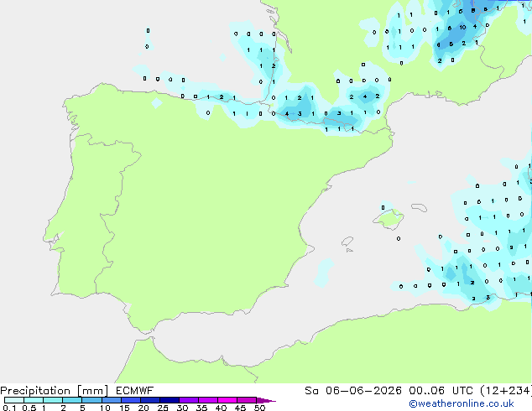Click the "20" legend scale label
Viewport: 532px width, 411px height.
click(x=143, y=408)
